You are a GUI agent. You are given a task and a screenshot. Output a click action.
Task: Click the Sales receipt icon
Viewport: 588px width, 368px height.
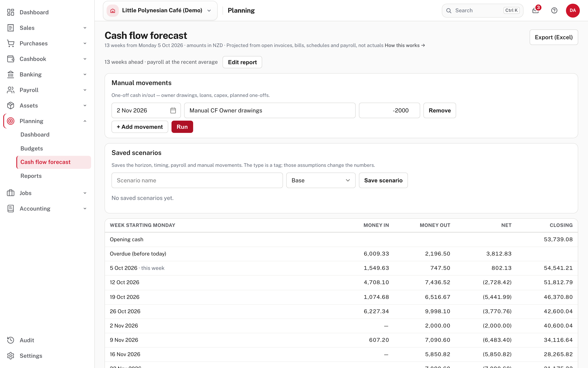(x=10, y=28)
